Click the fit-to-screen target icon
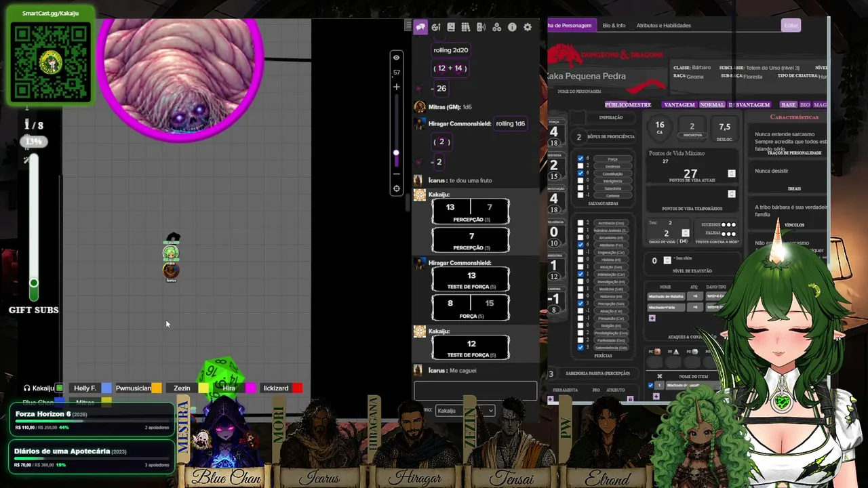Screen dimensions: 868x488 point(396,189)
